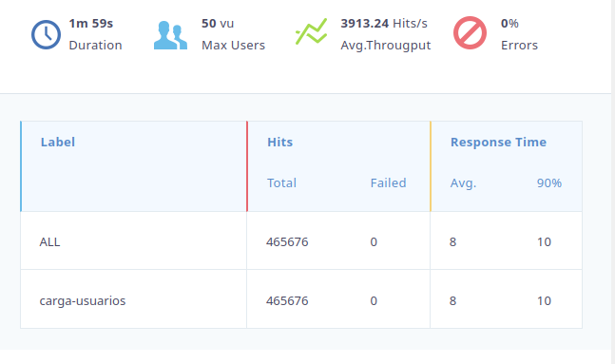This screenshot has width=615, height=364.
Task: Select the 1m 59s duration value
Action: pos(91,24)
